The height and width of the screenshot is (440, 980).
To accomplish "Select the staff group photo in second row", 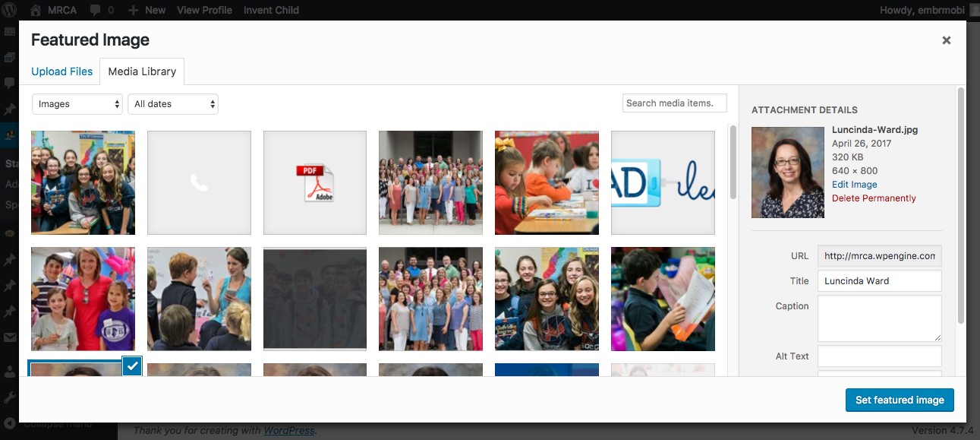I will coord(430,299).
